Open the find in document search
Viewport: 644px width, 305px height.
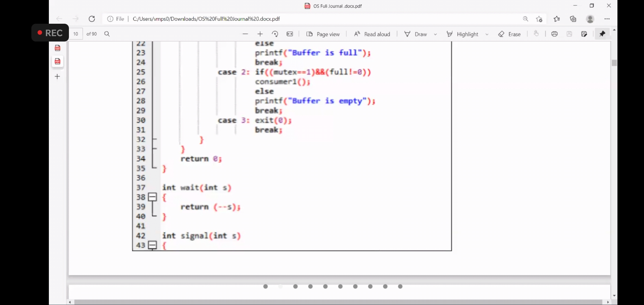[x=107, y=34]
